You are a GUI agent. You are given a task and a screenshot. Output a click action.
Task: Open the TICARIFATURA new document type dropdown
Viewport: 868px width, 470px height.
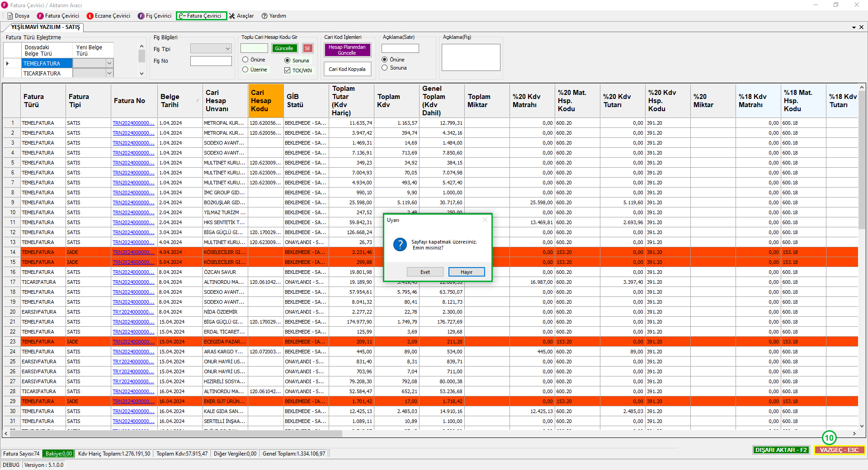109,73
